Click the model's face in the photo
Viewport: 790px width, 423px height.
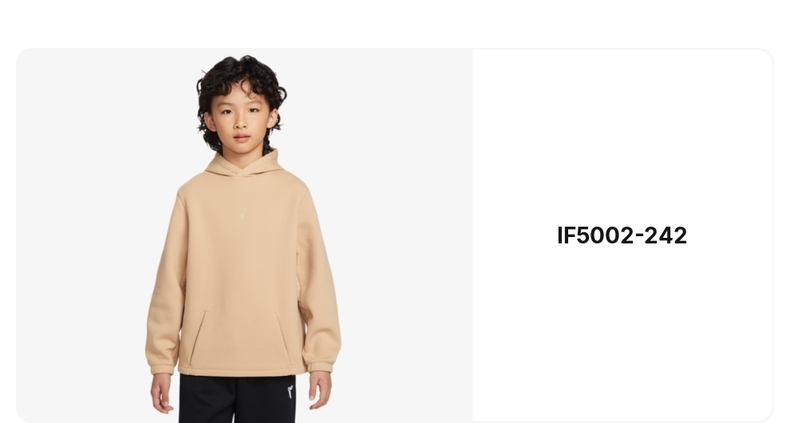240,118
